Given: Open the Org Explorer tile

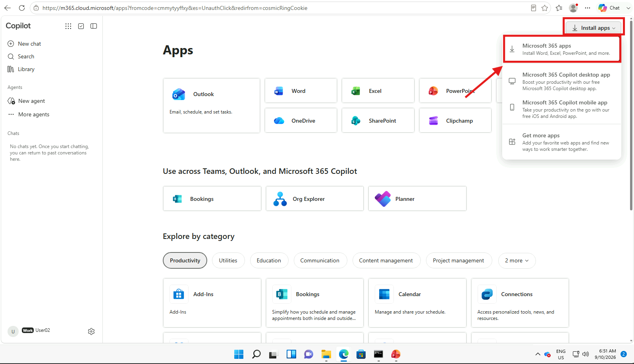Looking at the screenshot, I should click(315, 199).
